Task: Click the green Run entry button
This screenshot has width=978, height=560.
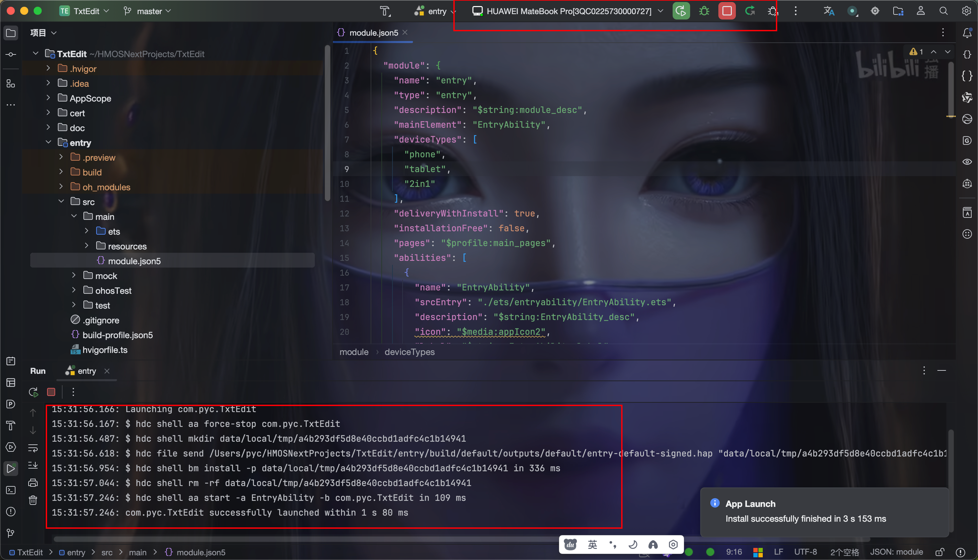Action: click(681, 11)
